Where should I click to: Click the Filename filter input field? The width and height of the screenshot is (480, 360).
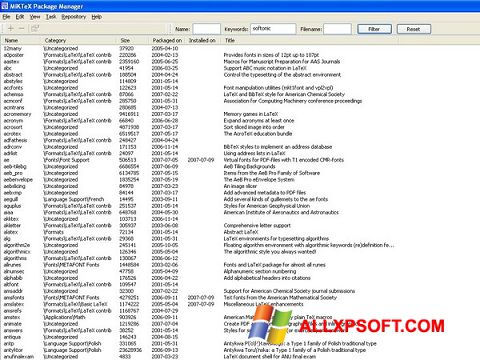337,29
